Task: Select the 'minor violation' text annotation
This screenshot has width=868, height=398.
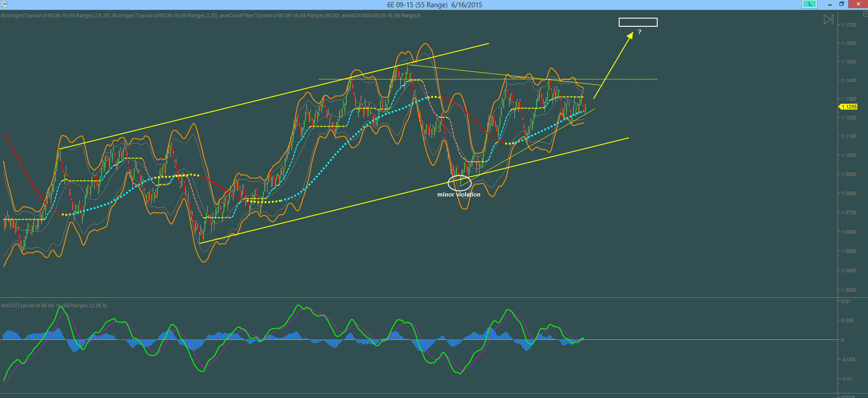Action: tap(459, 194)
